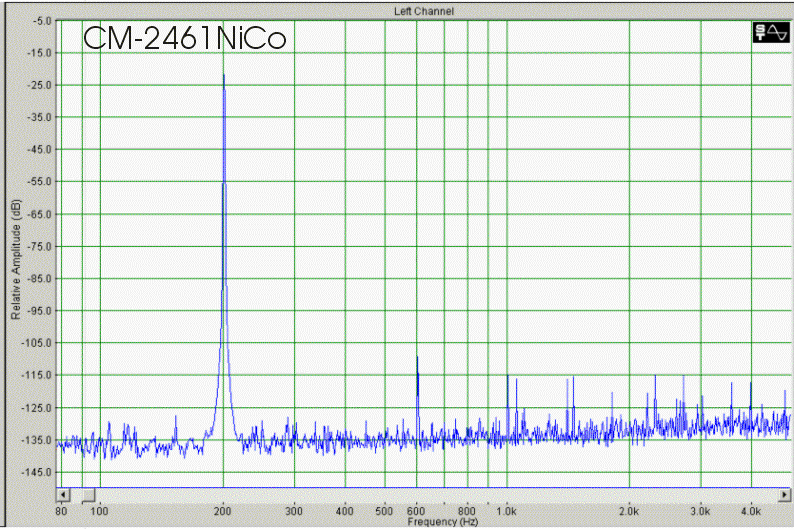Click the 2.0k frequency tick label
The height and width of the screenshot is (530, 794).
[x=629, y=511]
